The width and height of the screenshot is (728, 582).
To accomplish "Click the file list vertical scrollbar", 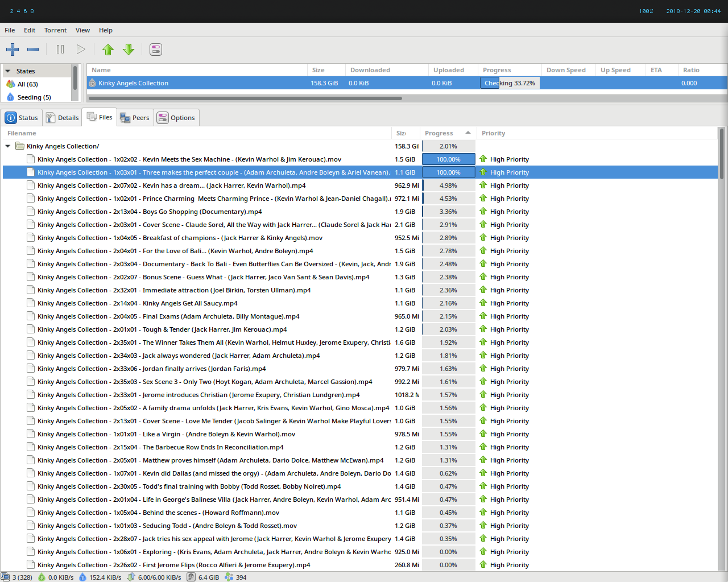I will point(722,154).
